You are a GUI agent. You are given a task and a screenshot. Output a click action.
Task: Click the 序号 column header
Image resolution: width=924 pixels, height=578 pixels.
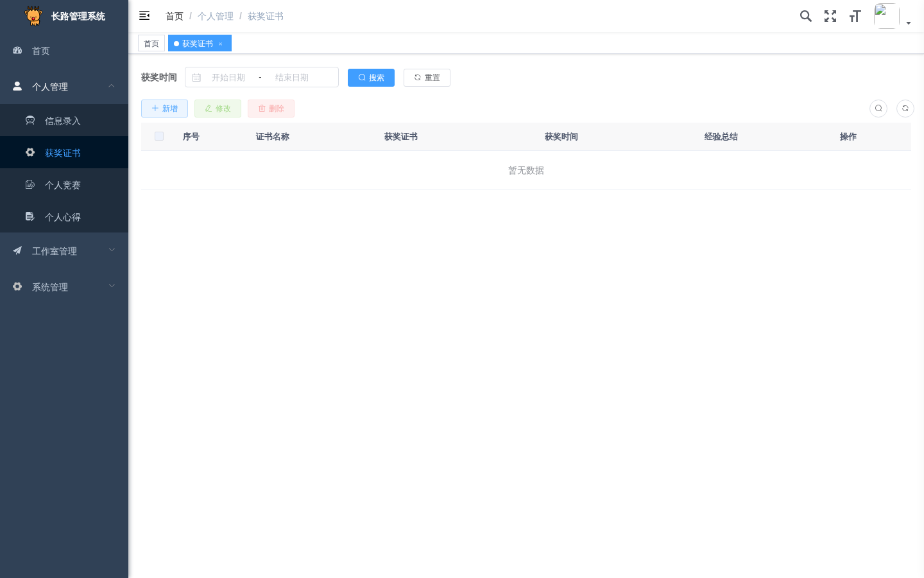pyautogui.click(x=191, y=137)
